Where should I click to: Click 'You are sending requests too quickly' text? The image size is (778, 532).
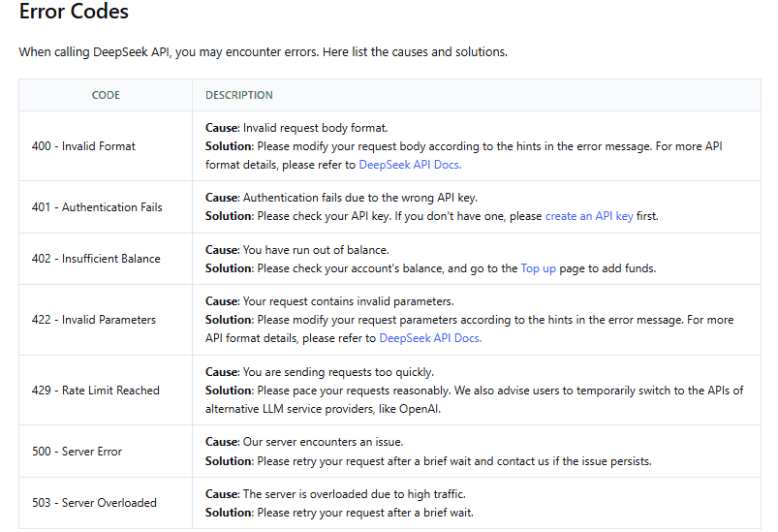click(x=338, y=372)
